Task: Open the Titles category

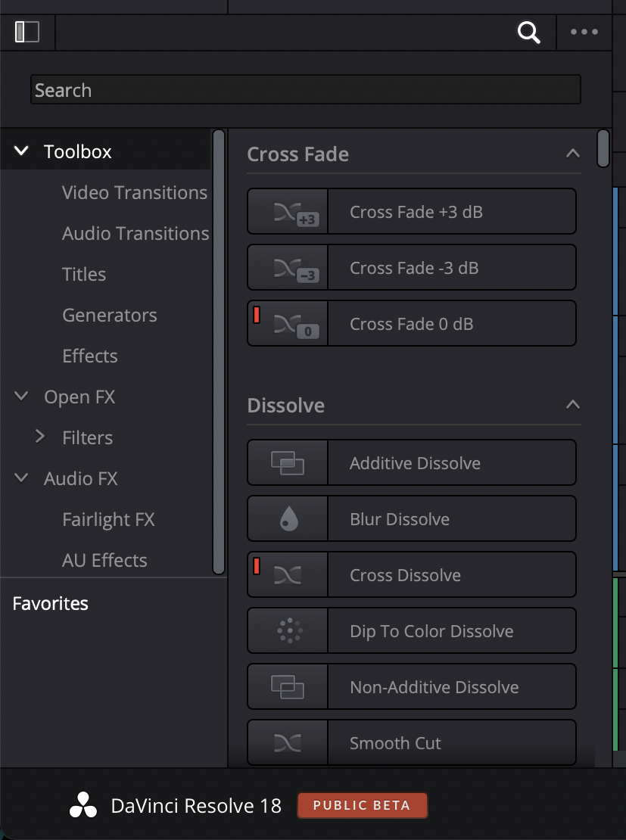Action: click(84, 274)
